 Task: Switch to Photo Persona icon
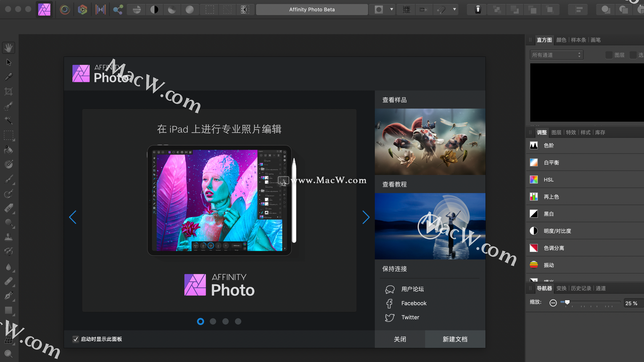coord(44,9)
